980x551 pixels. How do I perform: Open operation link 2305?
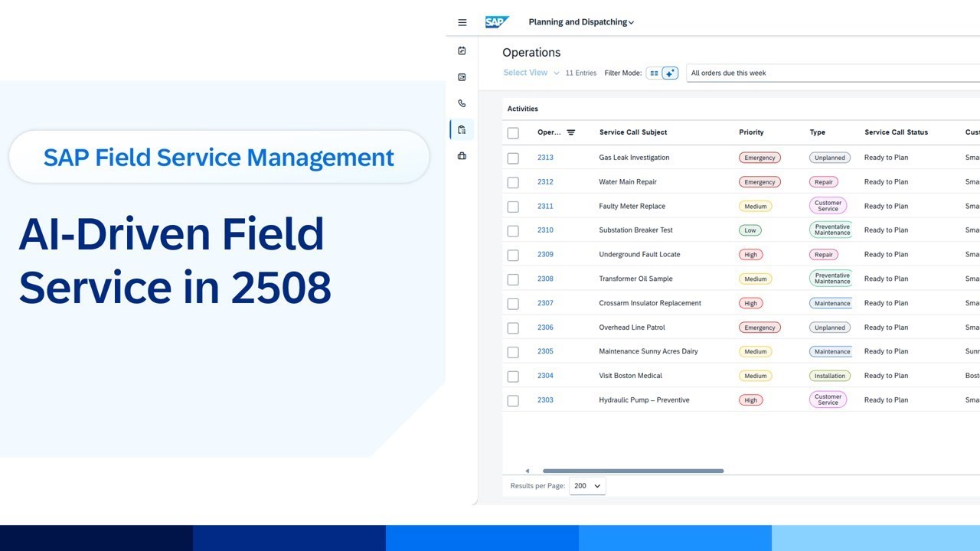point(545,351)
